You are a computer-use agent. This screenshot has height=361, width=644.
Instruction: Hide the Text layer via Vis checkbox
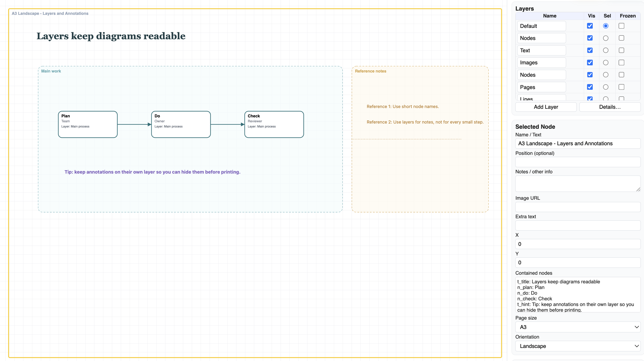(590, 50)
